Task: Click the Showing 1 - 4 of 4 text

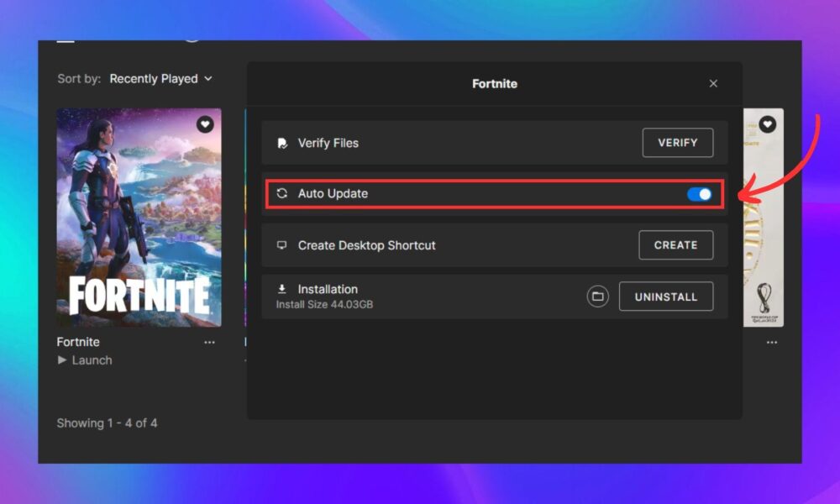Action: click(108, 423)
